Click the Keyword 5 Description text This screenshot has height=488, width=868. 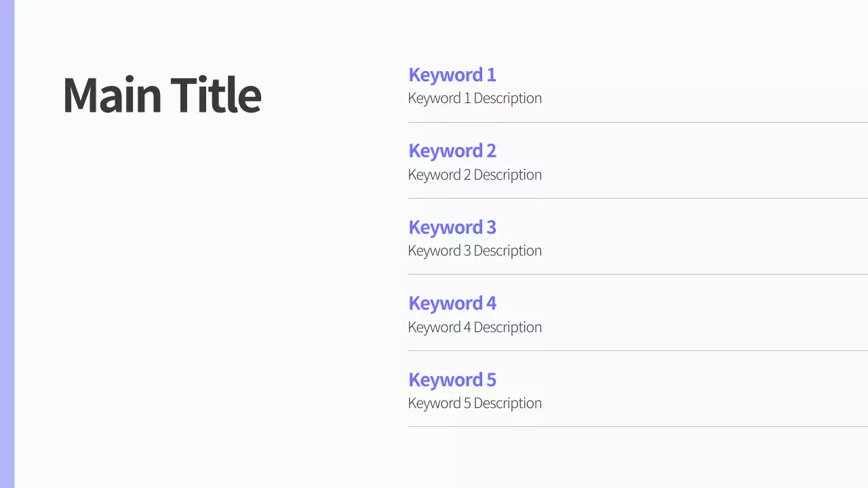point(475,403)
